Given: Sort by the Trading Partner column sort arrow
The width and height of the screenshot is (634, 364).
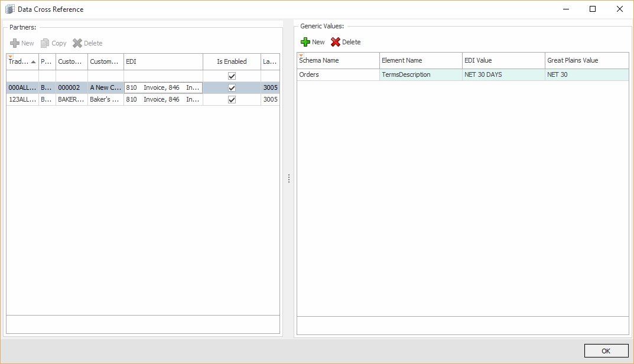Looking at the screenshot, I should pos(33,61).
